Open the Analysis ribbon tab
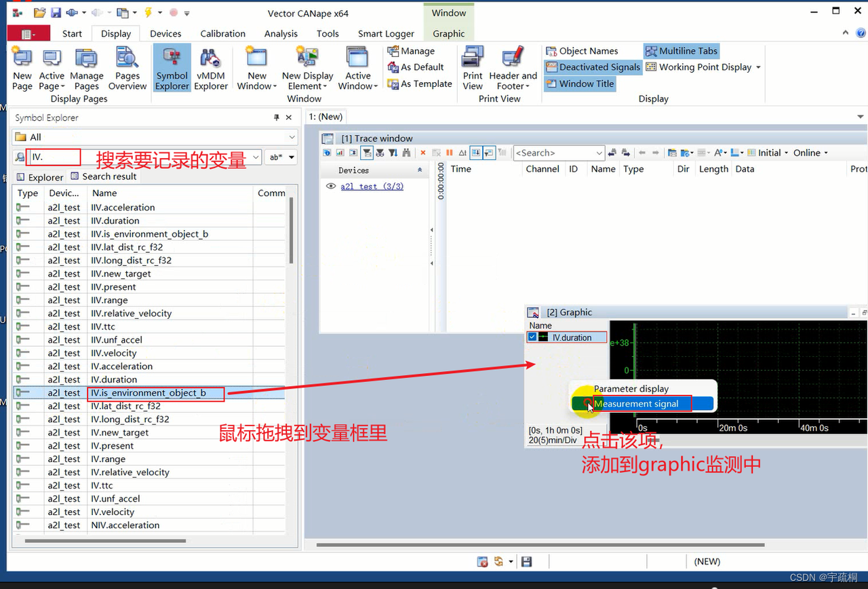Screen dimensions: 868x589 [281, 33]
